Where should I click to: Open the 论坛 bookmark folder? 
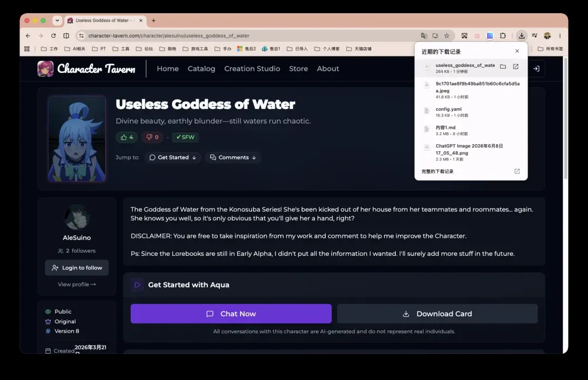[144, 49]
